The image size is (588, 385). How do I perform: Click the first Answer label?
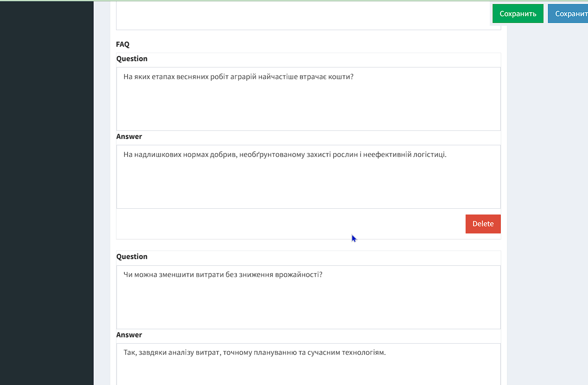(129, 137)
